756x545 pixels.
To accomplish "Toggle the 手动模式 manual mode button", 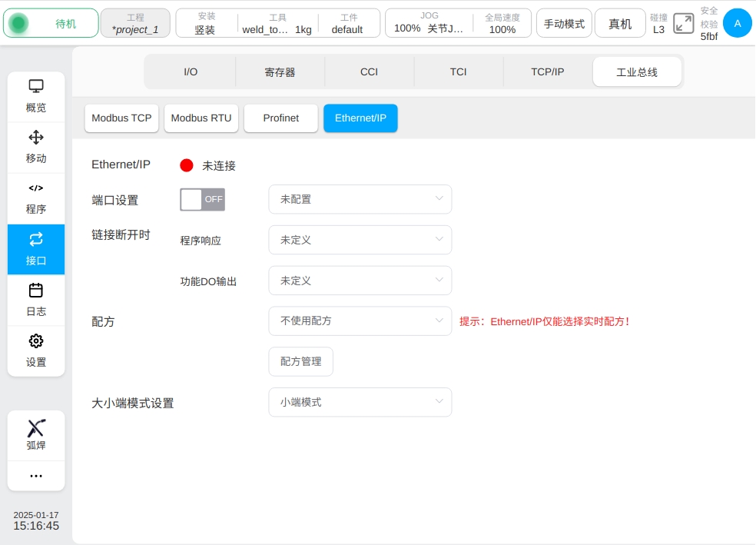I will tap(564, 24).
